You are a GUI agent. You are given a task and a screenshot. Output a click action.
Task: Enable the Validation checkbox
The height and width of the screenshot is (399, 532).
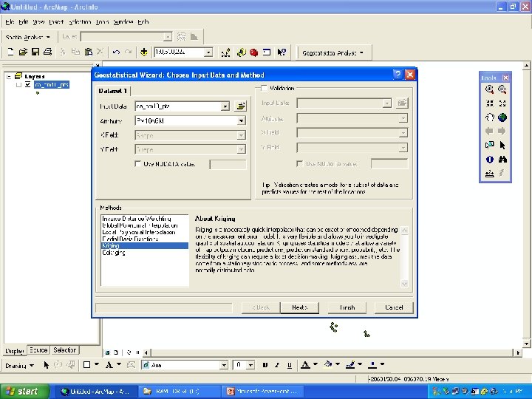(264, 88)
